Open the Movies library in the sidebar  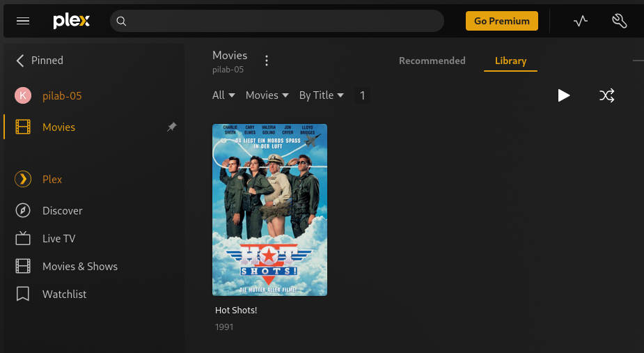point(58,127)
